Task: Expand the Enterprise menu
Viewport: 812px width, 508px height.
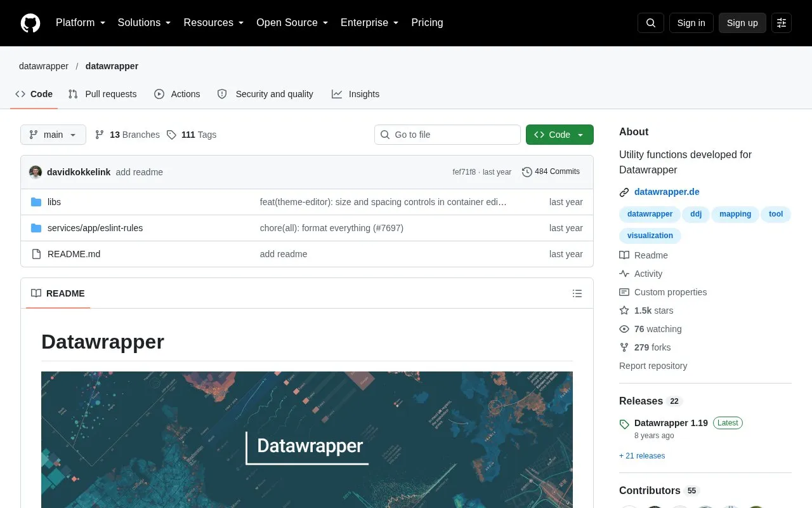Action: tap(370, 23)
